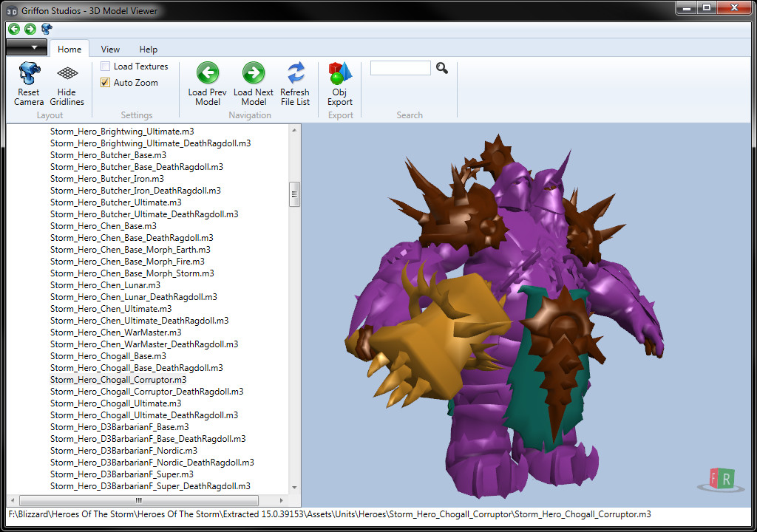Refresh the file list
757x532 pixels.
pos(295,84)
